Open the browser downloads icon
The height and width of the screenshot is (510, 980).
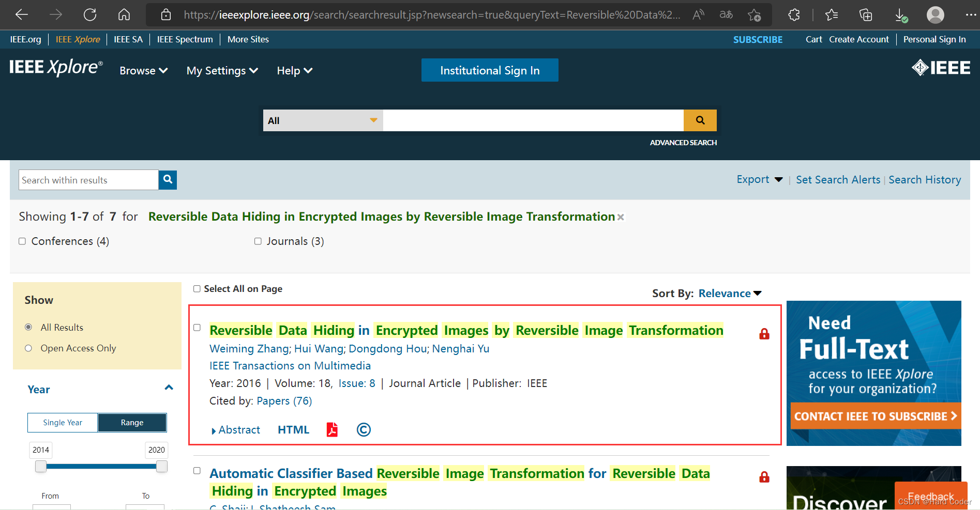click(901, 15)
